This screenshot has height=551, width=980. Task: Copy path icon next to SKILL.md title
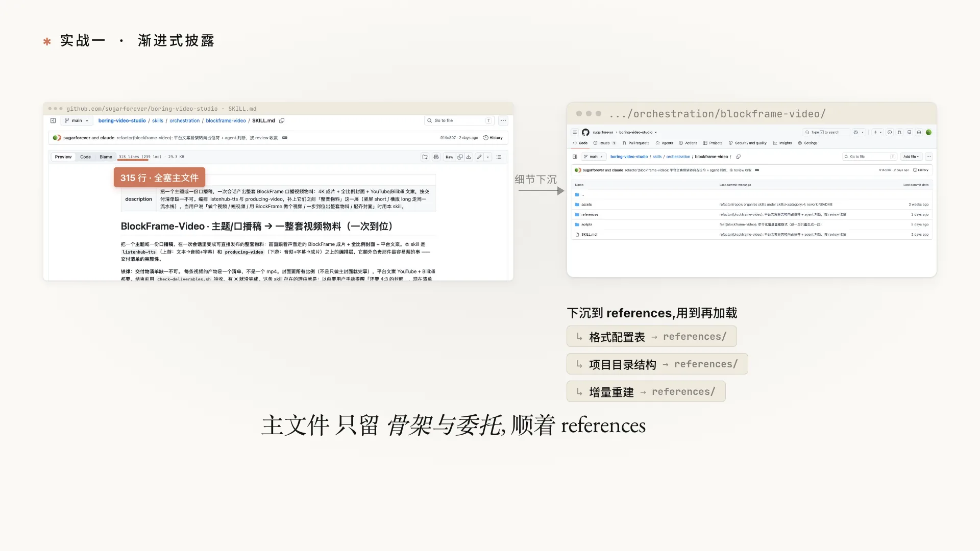pos(282,121)
